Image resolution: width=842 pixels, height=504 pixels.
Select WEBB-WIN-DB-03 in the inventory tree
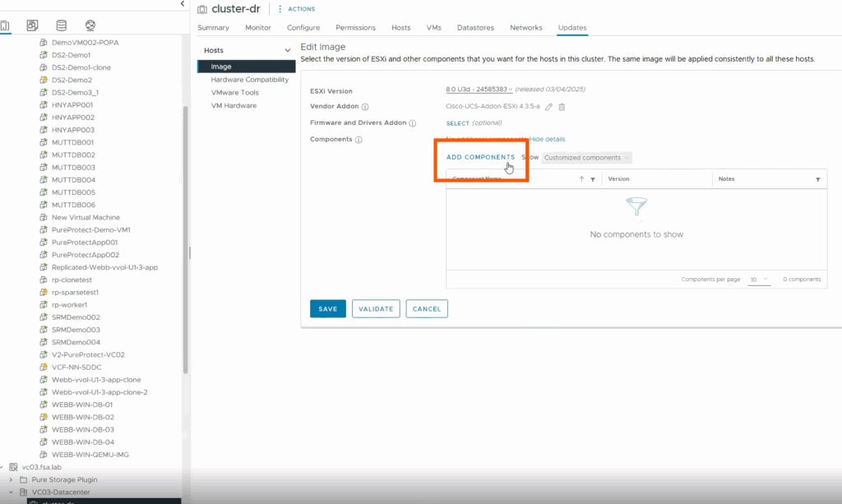[82, 429]
